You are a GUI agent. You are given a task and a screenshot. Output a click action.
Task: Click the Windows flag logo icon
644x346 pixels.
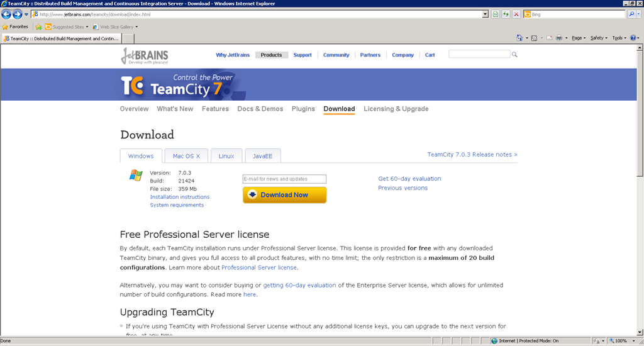tap(136, 175)
